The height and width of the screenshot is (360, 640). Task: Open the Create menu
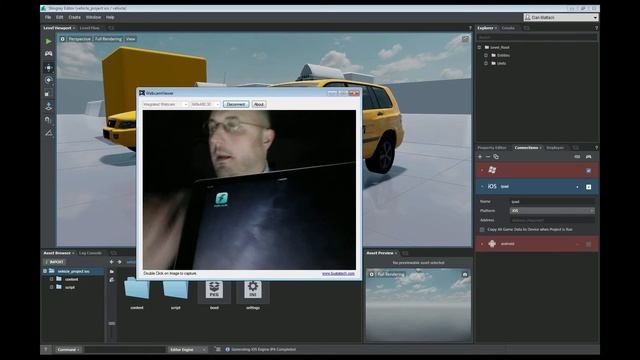[x=75, y=18]
